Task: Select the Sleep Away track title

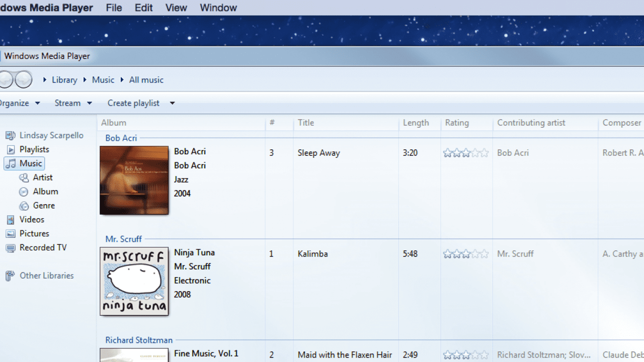Action: tap(318, 153)
